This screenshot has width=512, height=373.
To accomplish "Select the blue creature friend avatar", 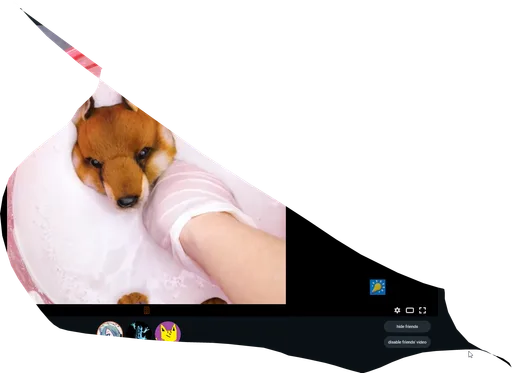I will 139,330.
